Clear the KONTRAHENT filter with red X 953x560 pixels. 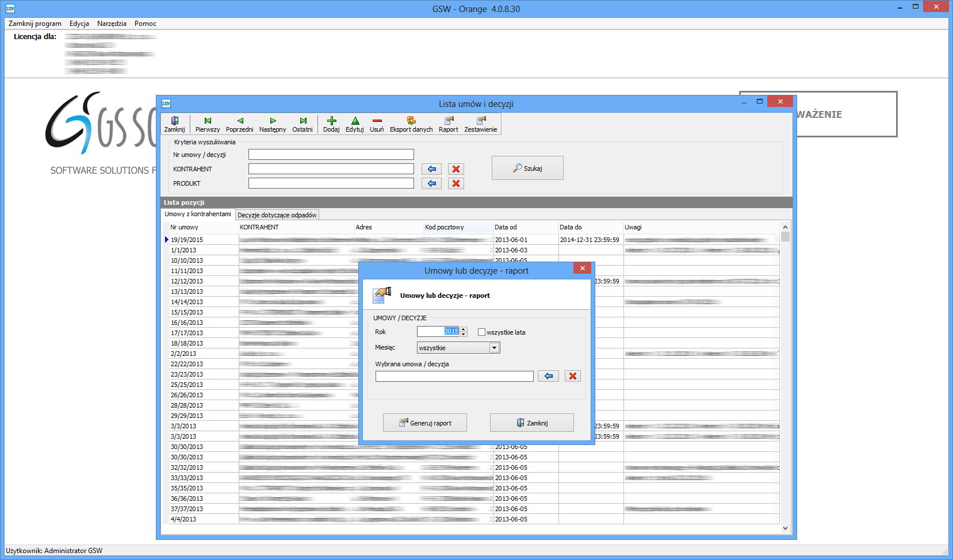click(x=456, y=169)
